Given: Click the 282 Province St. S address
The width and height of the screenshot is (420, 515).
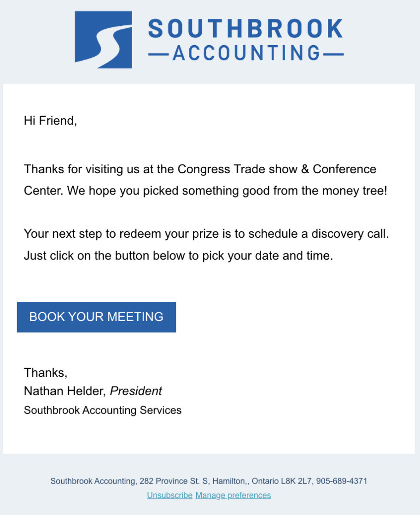Looking at the screenshot, I should coord(174,481).
